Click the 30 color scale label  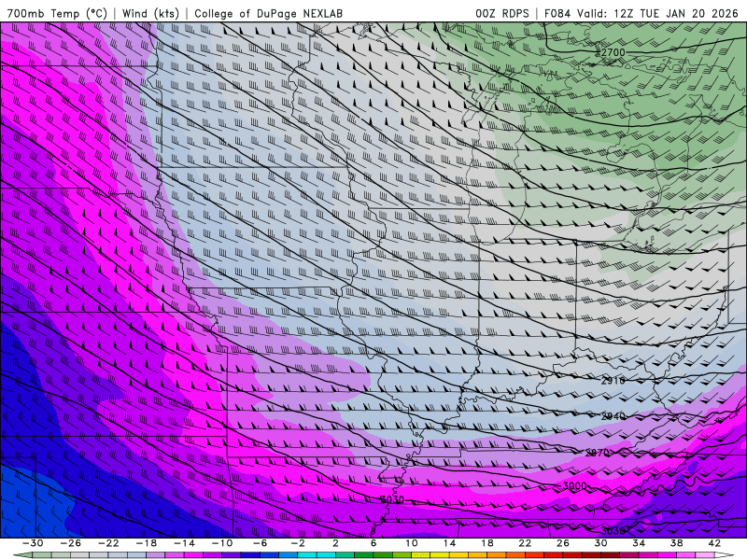[600, 543]
